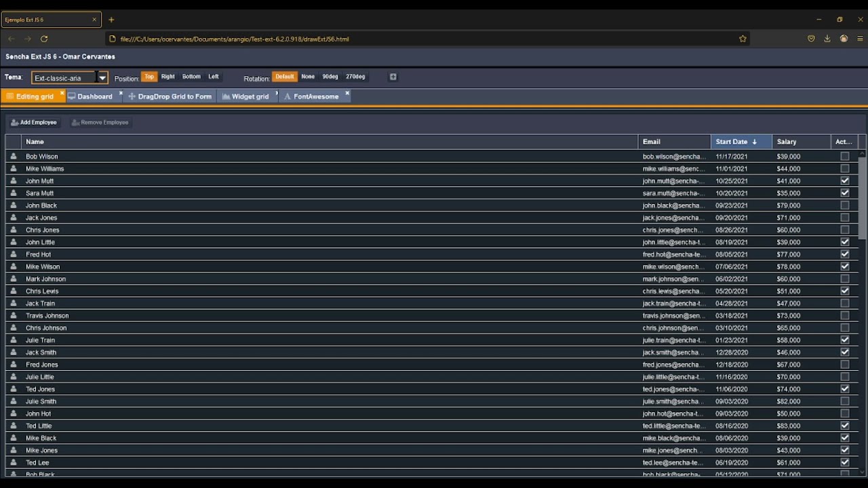Sort by the Email column header

(675, 142)
